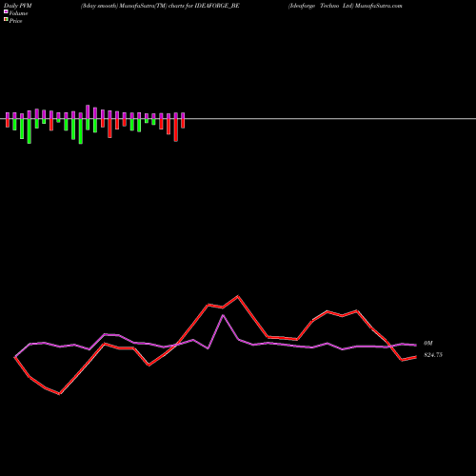476x476 pixels.
Task: Click the 824.75 price value label
Action: pos(433,355)
